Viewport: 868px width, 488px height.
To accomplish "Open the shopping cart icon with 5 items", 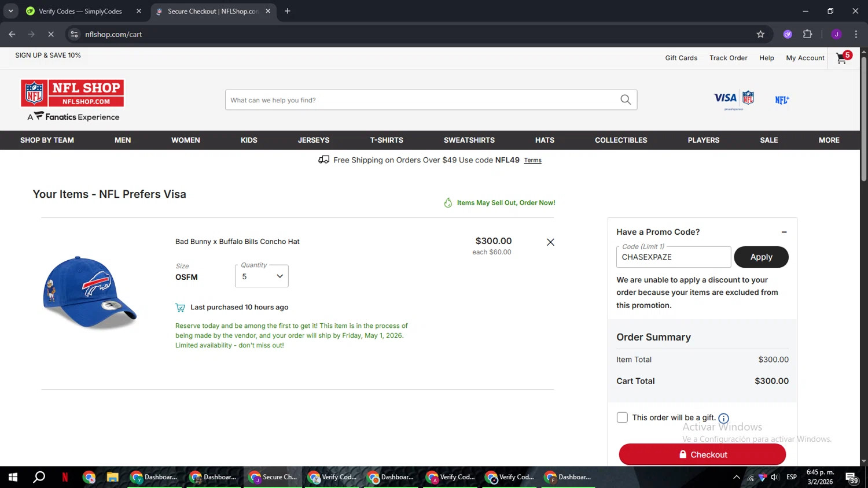I will (844, 57).
